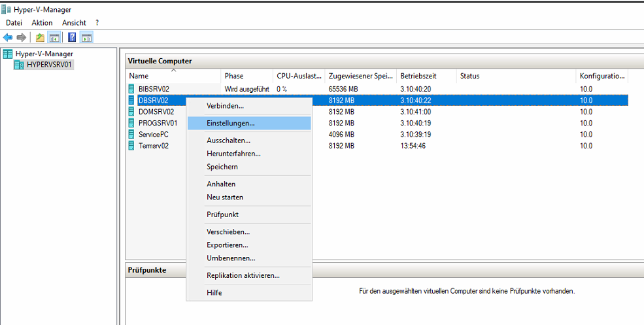The width and height of the screenshot is (644, 325).
Task: Click the Hyper-V-Manager root node icon
Action: (8, 54)
